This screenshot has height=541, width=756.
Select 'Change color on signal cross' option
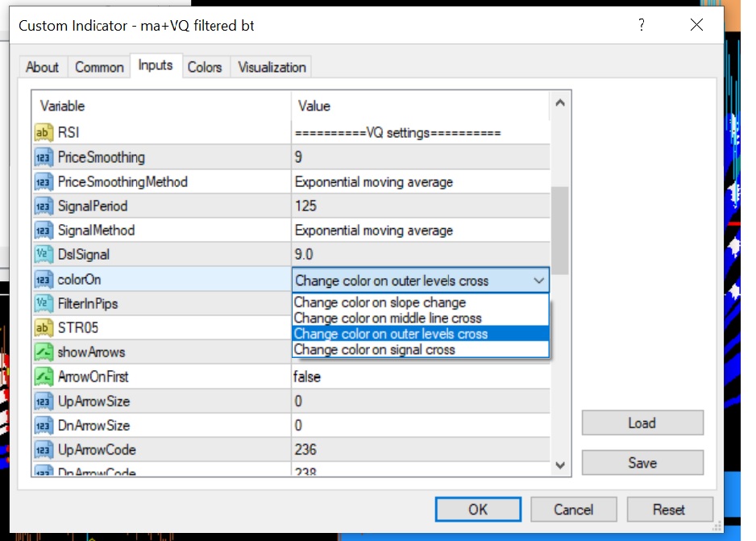click(x=374, y=350)
